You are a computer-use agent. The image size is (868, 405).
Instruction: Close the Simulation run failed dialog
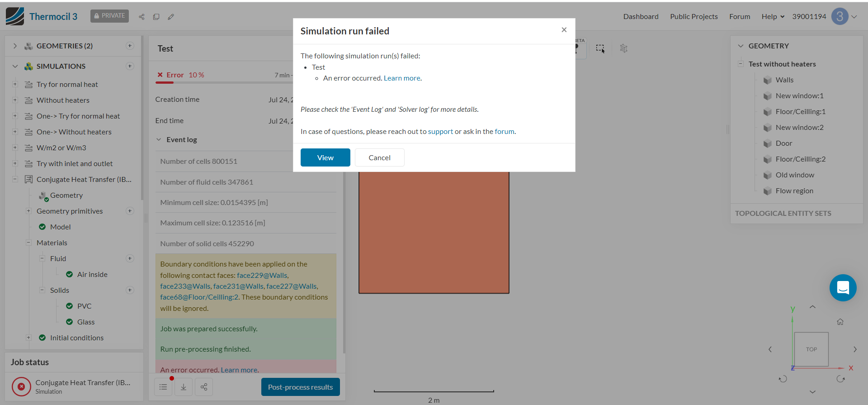[564, 30]
